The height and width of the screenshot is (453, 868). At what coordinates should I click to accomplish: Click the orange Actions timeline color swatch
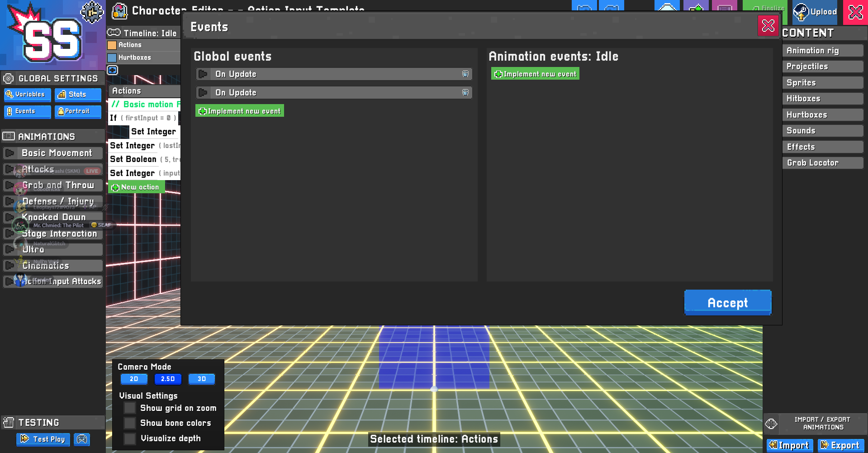click(x=112, y=45)
